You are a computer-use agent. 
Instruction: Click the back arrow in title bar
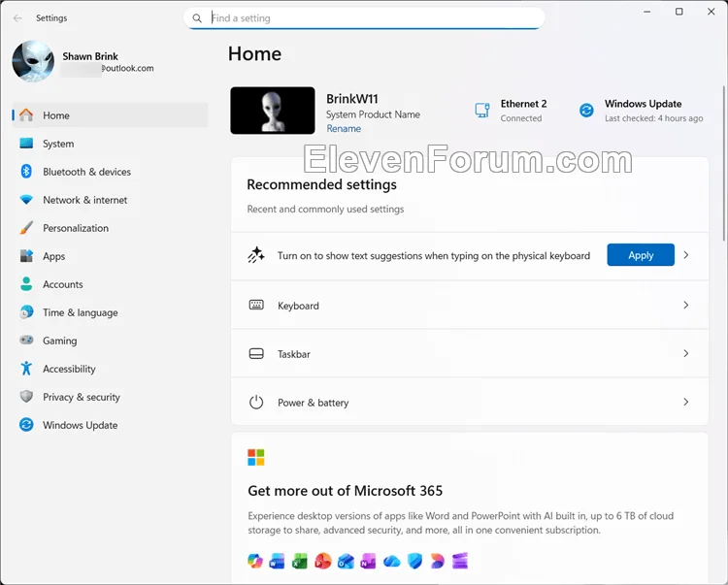(17, 18)
